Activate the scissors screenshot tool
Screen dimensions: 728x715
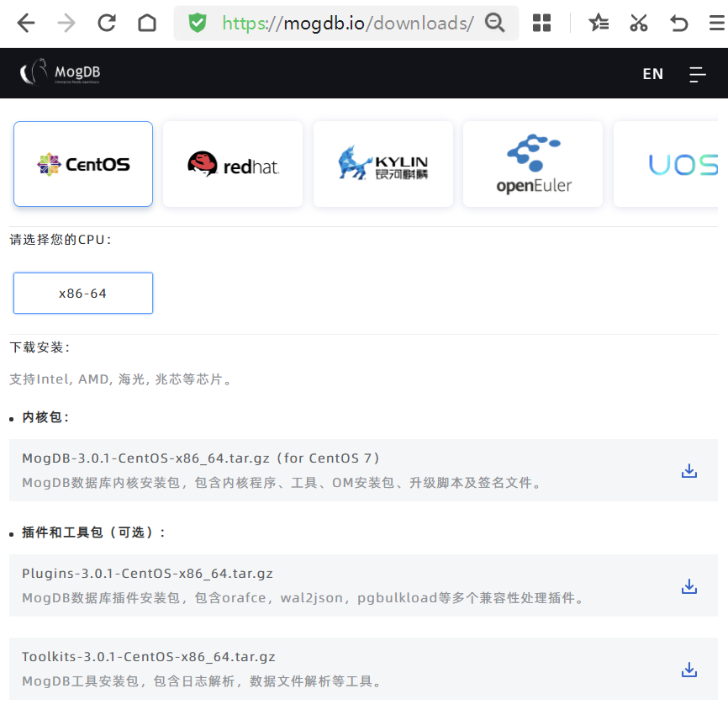639,23
